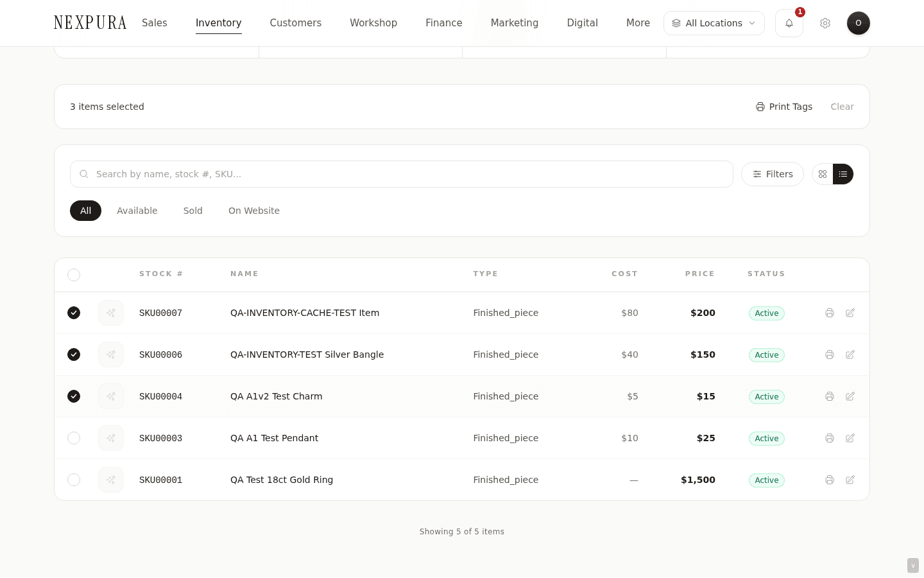Uncheck the SKU00004 row checkbox

[x=74, y=396]
